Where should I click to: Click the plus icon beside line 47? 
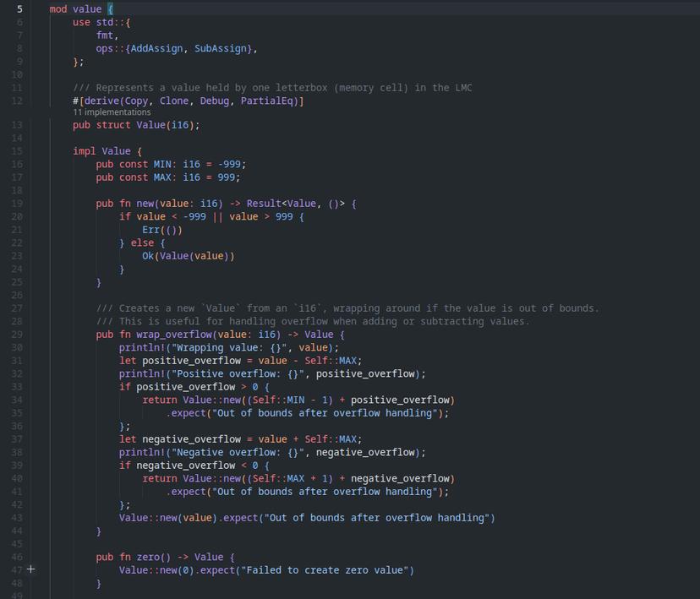tap(31, 570)
